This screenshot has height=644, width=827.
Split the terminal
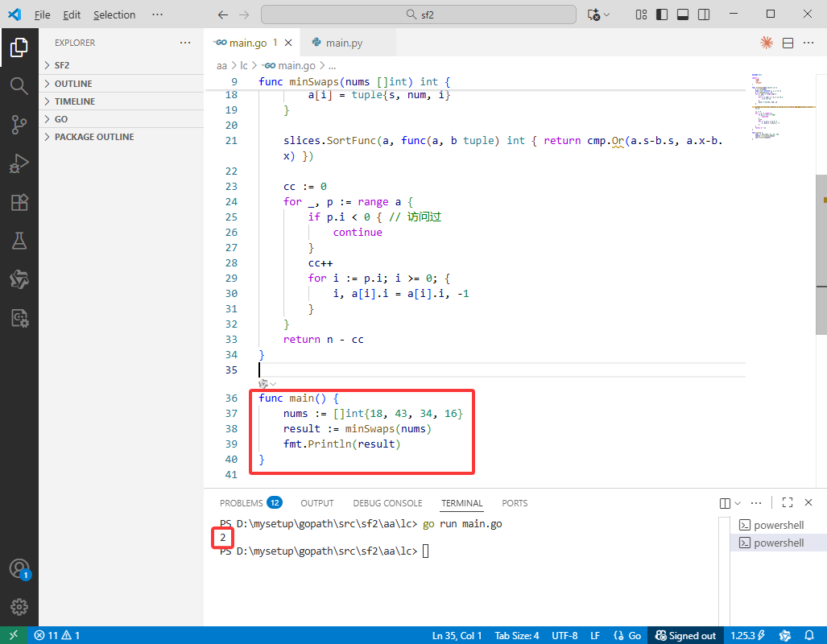[x=726, y=502]
